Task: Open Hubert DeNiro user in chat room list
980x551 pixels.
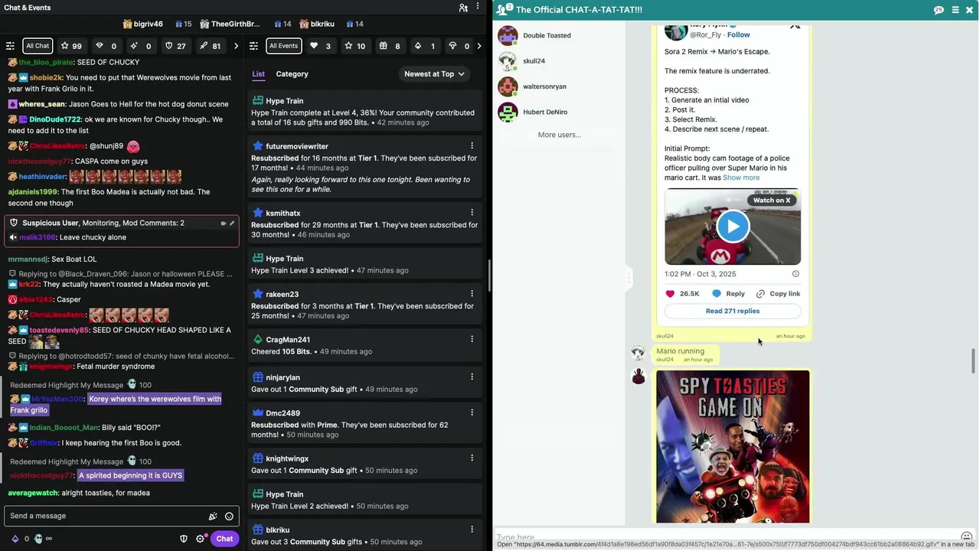Action: 545,112
